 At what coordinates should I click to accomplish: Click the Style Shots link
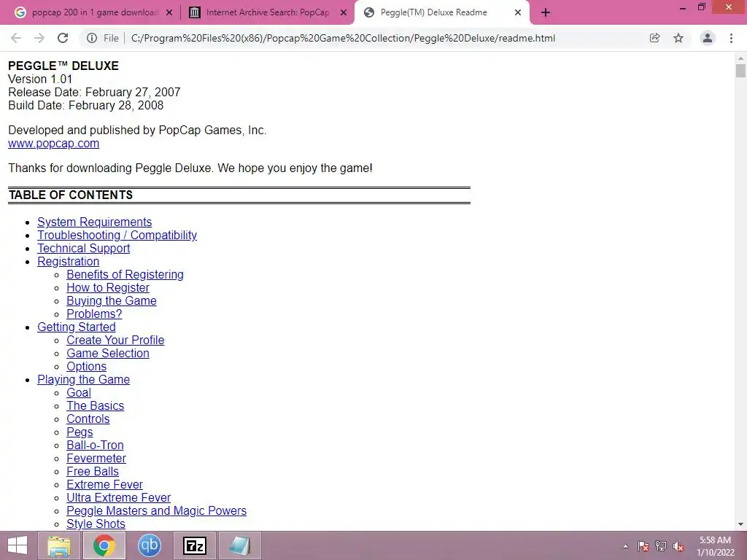click(x=96, y=524)
